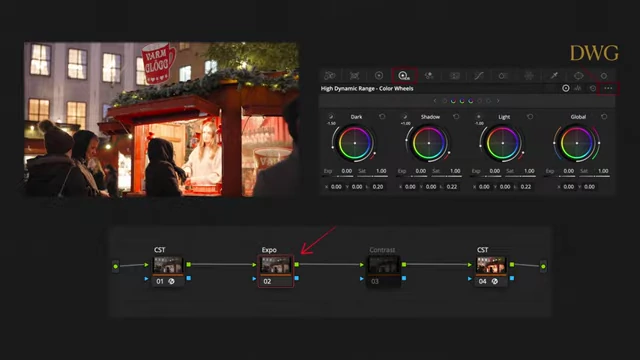
Task: Click the Global Sat value field
Action: click(603, 171)
